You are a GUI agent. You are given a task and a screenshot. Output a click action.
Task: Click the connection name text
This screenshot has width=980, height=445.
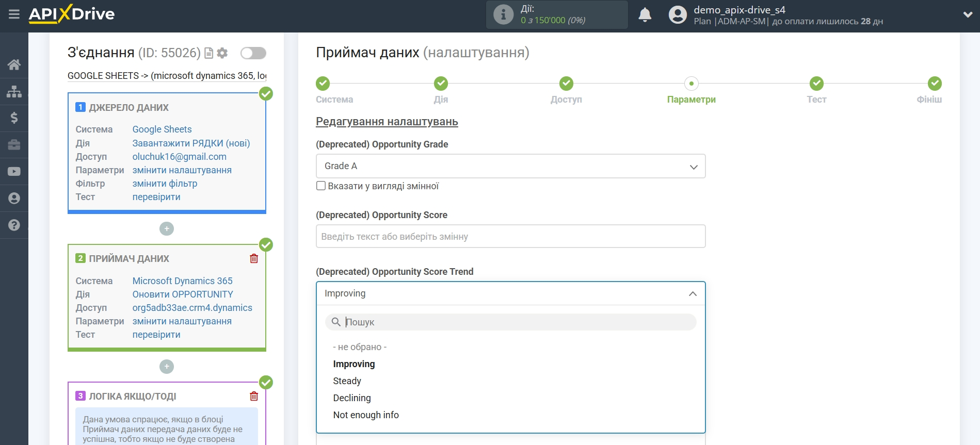coord(167,76)
